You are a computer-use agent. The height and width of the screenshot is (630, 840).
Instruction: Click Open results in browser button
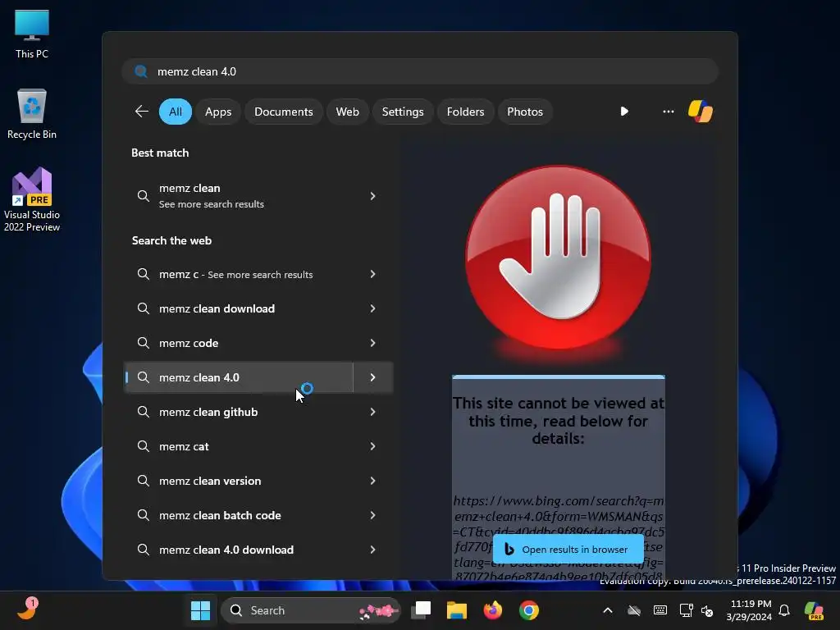tap(568, 549)
